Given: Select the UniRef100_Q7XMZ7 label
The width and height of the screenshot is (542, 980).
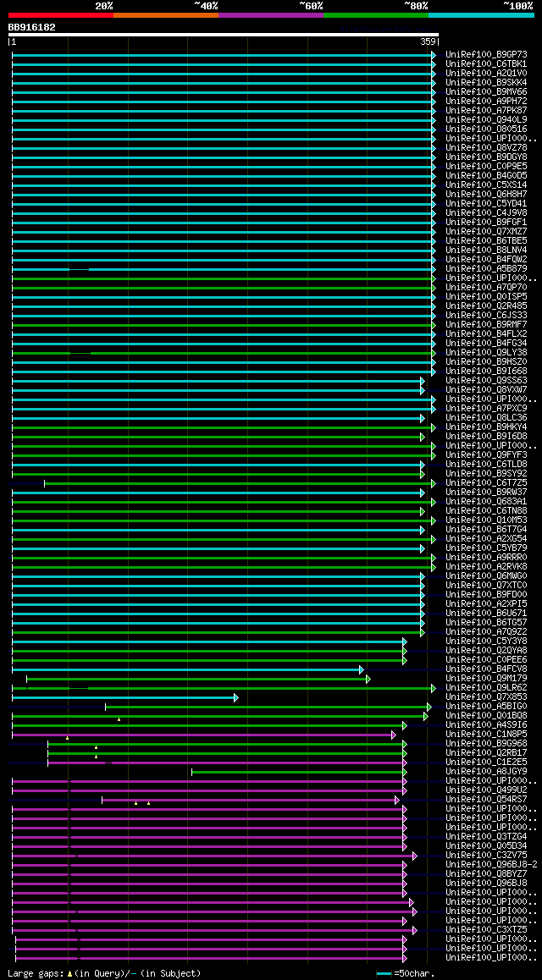Looking at the screenshot, I should (x=486, y=231).
